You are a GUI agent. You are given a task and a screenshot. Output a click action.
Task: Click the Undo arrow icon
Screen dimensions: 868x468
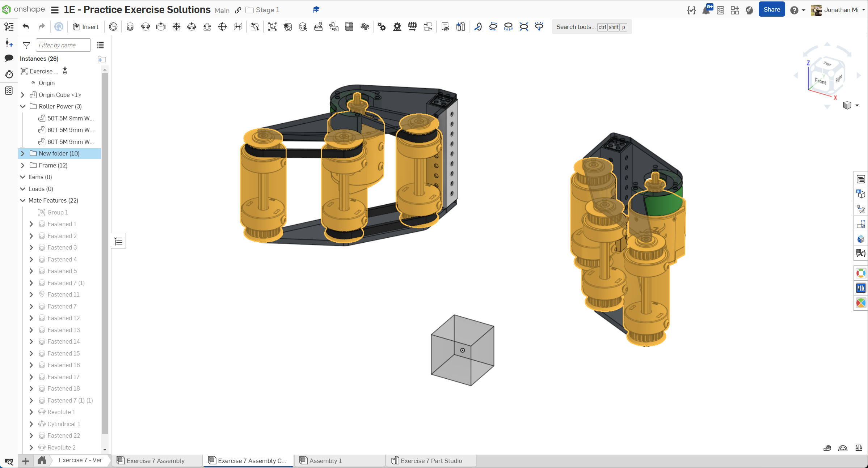(x=26, y=27)
